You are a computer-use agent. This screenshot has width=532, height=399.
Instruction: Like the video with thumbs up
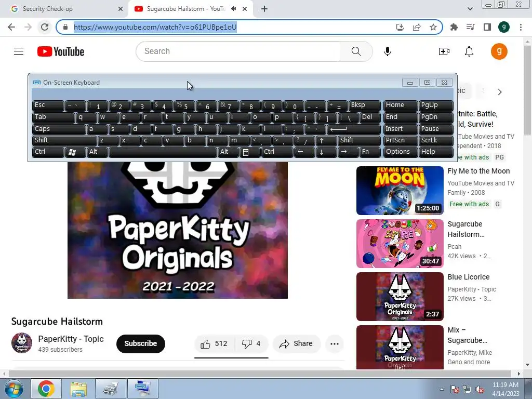[215, 344]
